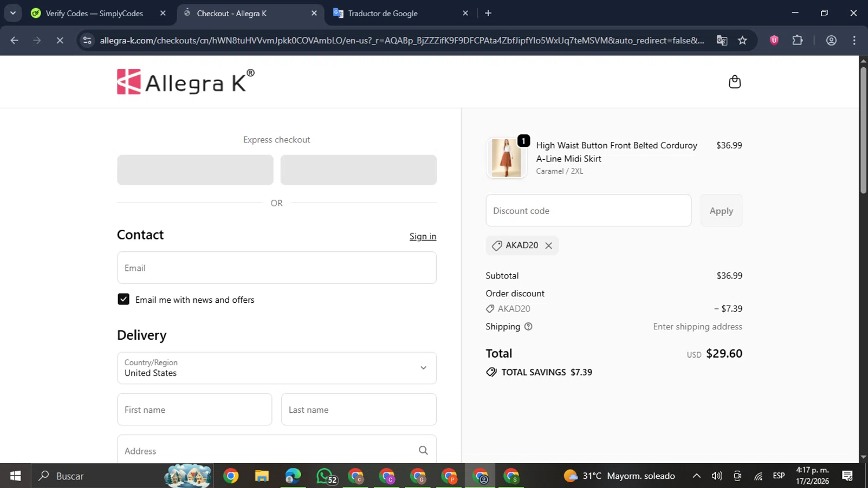
Task: Focus the Address input field
Action: point(277,450)
